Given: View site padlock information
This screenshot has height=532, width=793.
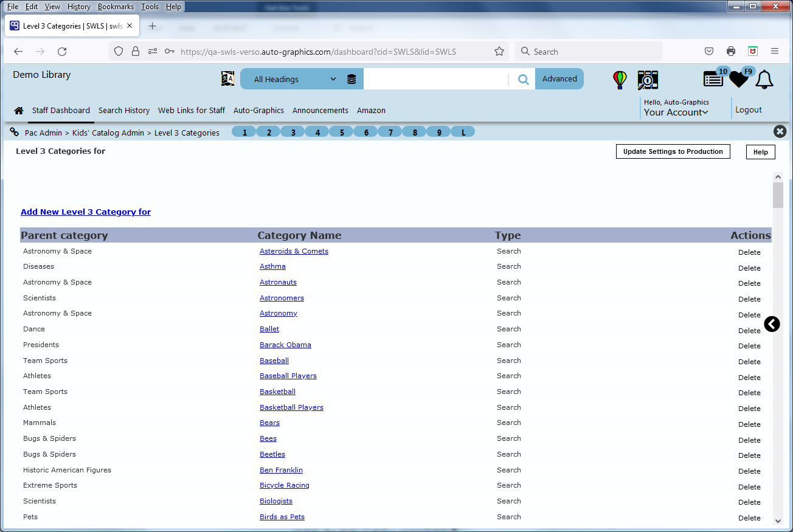Looking at the screenshot, I should [x=135, y=52].
